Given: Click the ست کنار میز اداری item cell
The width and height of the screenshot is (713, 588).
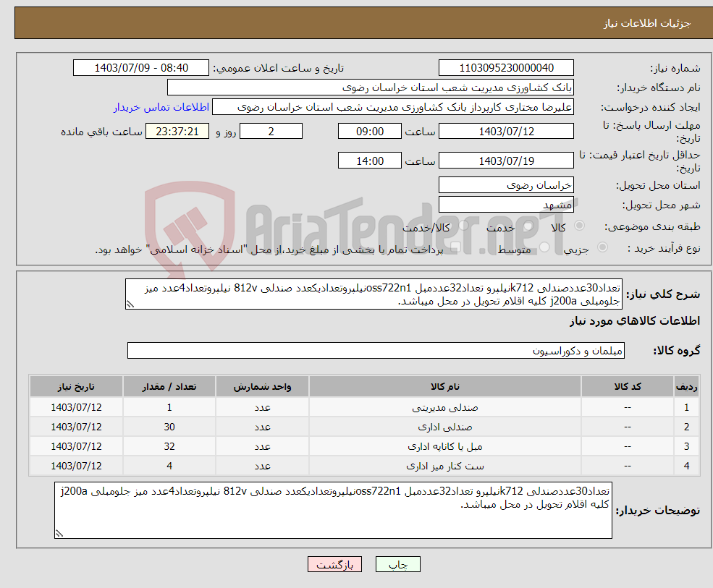Looking at the screenshot, I should (444, 466).
